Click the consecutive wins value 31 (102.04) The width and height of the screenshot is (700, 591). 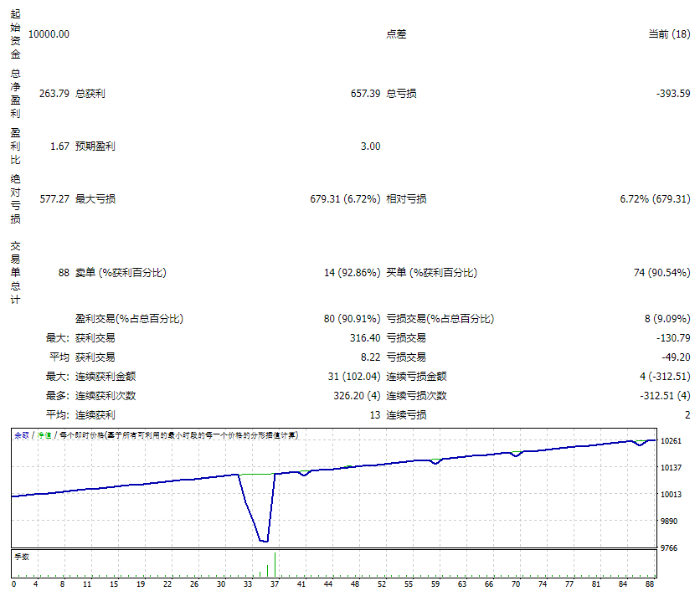coord(354,377)
